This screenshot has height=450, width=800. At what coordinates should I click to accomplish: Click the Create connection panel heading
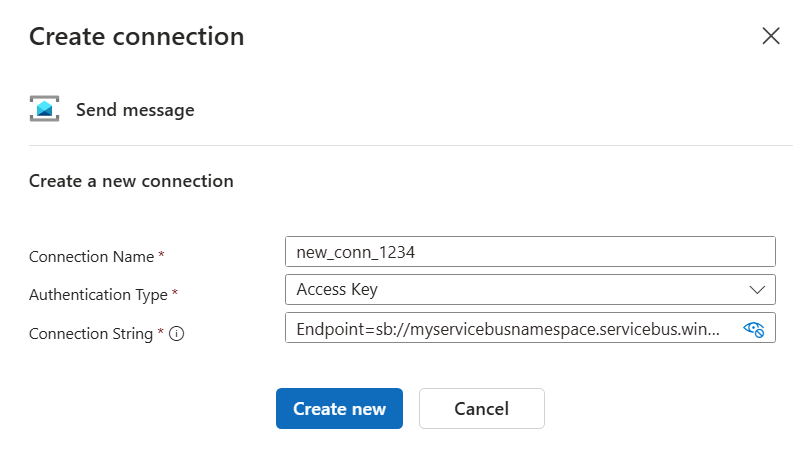pyautogui.click(x=136, y=37)
